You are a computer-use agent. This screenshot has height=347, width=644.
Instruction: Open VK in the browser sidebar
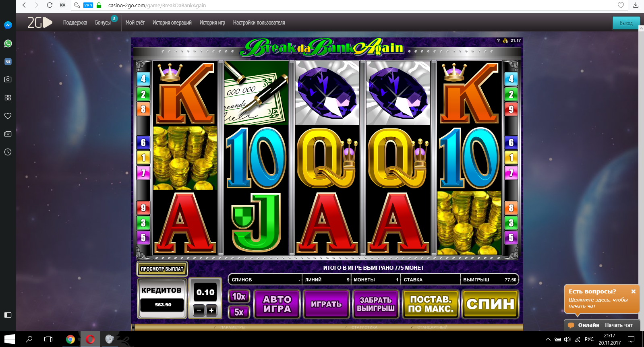pos(8,62)
